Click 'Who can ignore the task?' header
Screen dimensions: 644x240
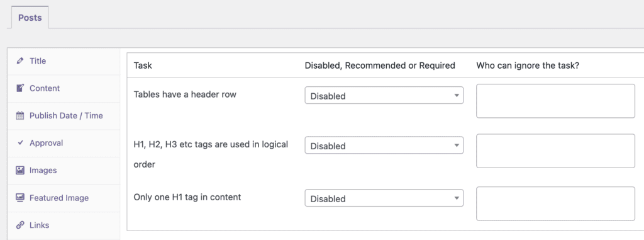(528, 66)
